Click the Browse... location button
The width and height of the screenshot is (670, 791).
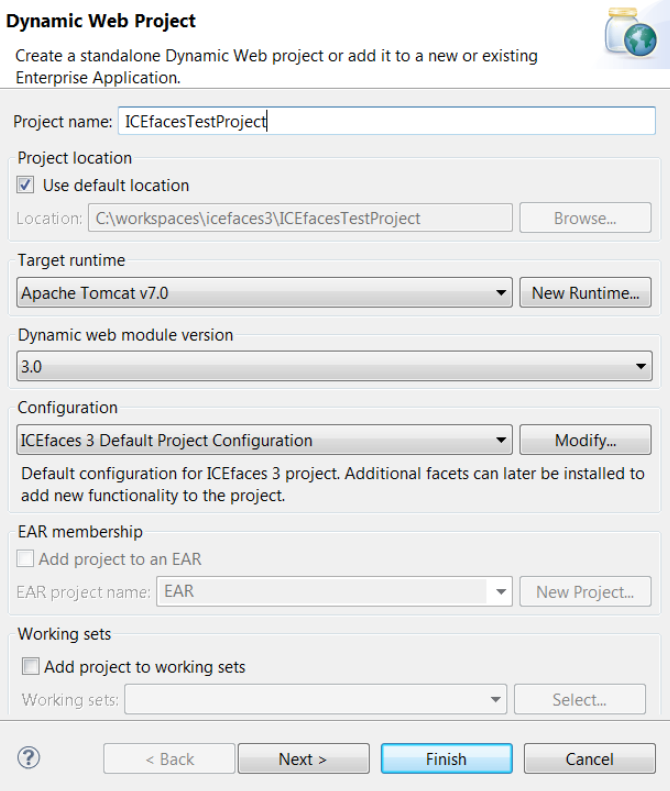[585, 218]
